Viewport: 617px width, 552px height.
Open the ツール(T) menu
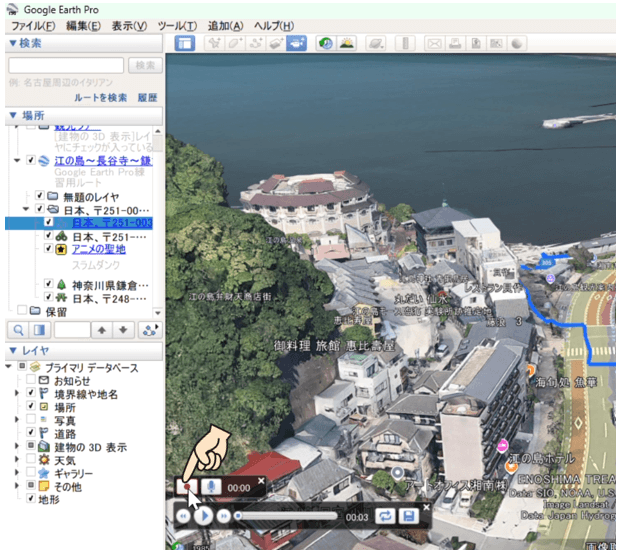point(177,25)
